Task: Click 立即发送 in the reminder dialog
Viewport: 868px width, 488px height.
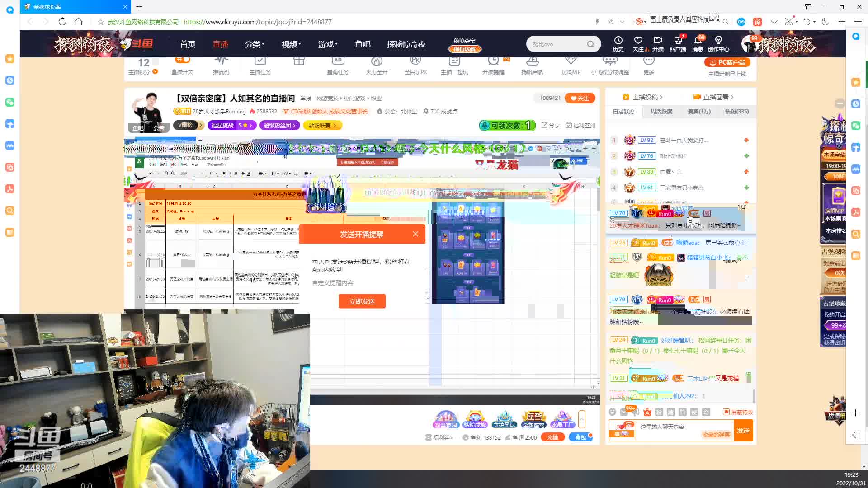Action: tap(362, 301)
